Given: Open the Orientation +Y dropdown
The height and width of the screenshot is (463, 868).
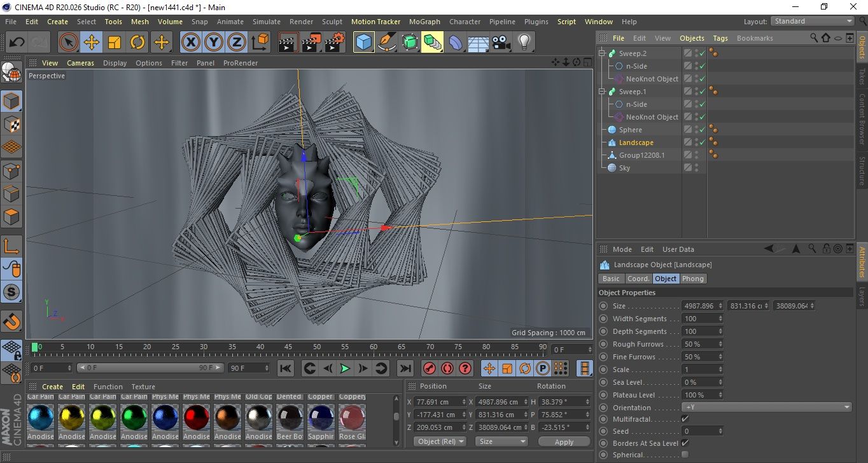Looking at the screenshot, I should [x=767, y=408].
